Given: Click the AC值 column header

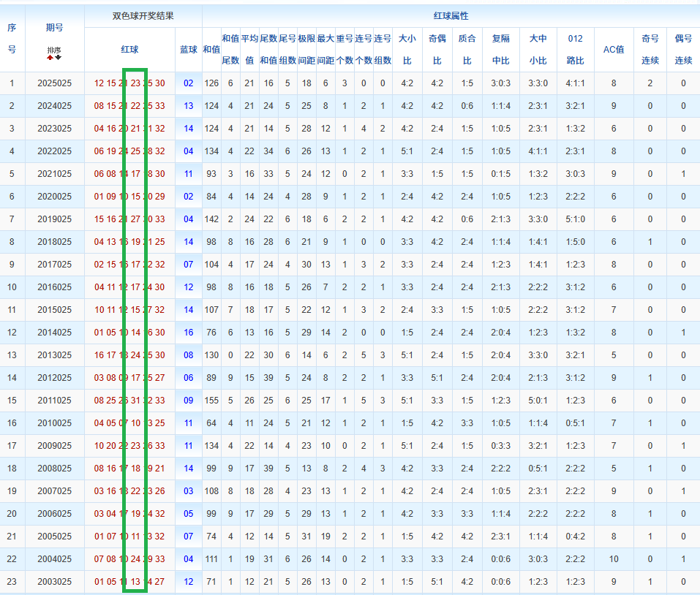Looking at the screenshot, I should [614, 50].
